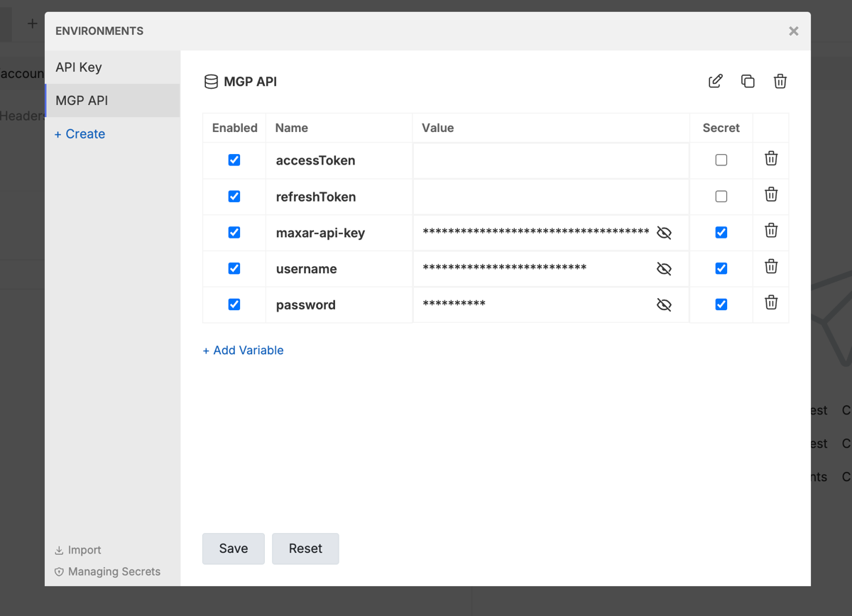Clone the MGP API environment
The height and width of the screenshot is (616, 852).
tap(748, 81)
